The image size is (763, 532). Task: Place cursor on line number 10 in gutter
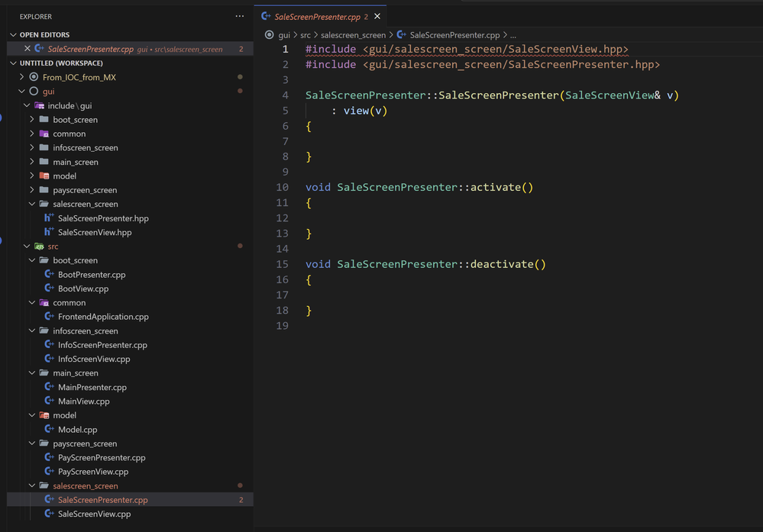coord(283,188)
